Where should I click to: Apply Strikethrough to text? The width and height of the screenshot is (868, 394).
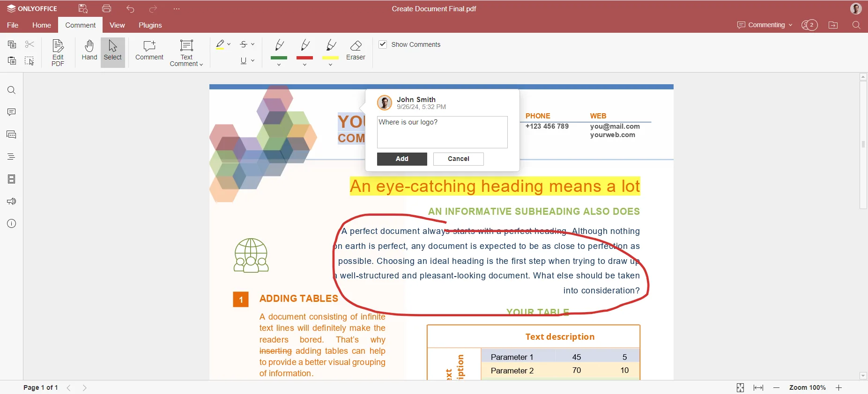tap(244, 44)
